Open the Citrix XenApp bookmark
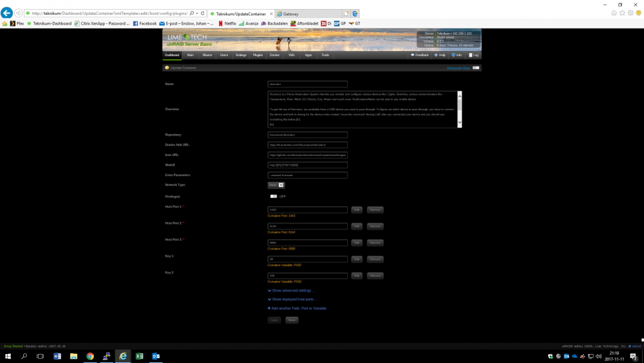The height and width of the screenshot is (363, 644). [102, 24]
